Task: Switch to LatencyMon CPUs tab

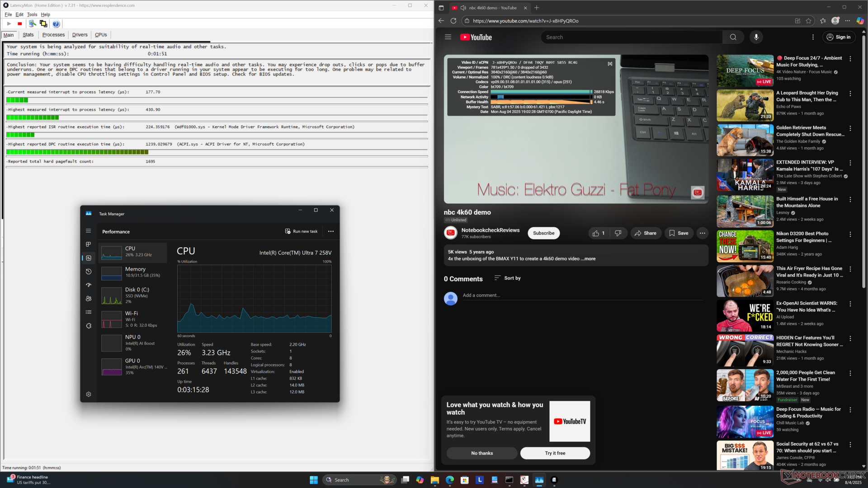Action: coord(101,35)
